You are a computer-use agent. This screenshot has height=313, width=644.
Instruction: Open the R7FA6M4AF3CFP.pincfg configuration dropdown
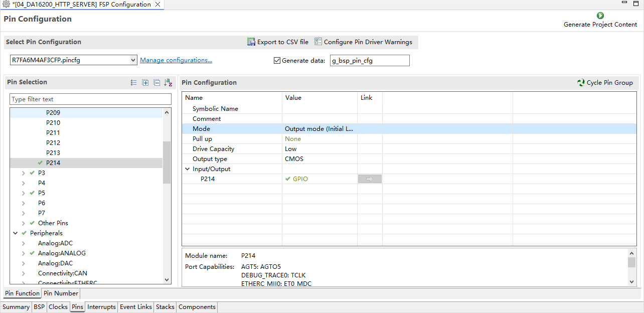click(73, 60)
